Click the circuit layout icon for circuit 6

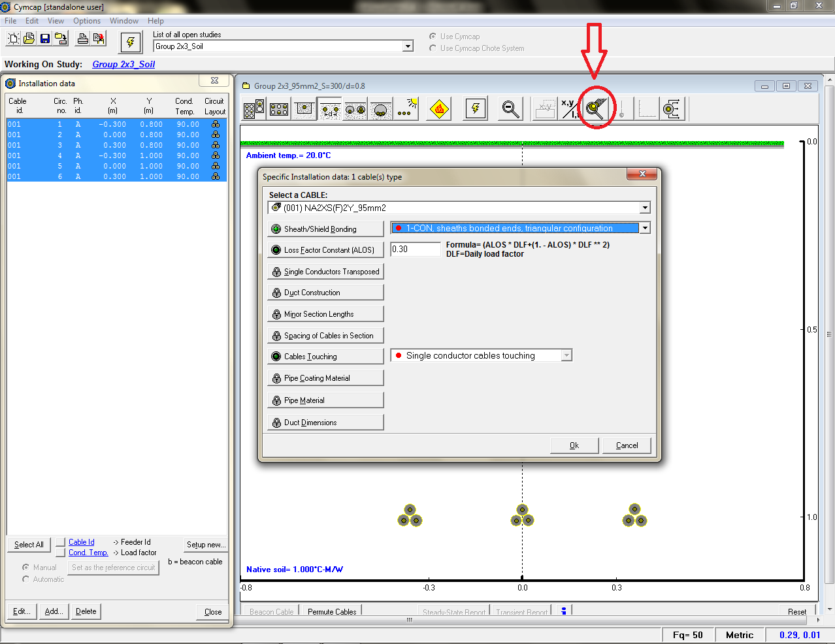click(x=216, y=176)
